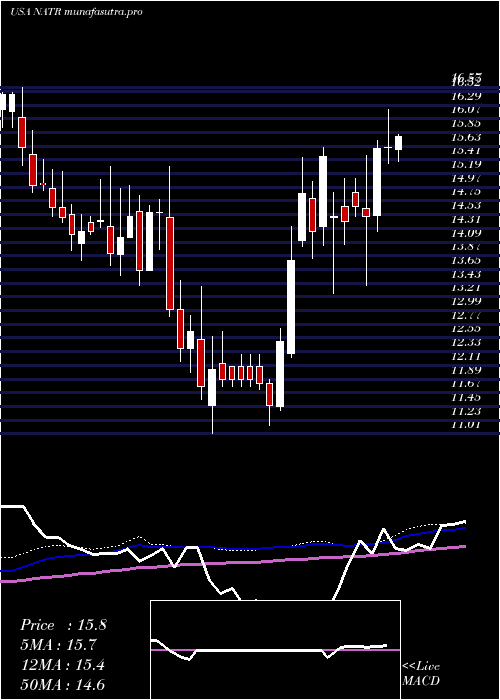Click the 13.87 price axis label

coord(466,246)
